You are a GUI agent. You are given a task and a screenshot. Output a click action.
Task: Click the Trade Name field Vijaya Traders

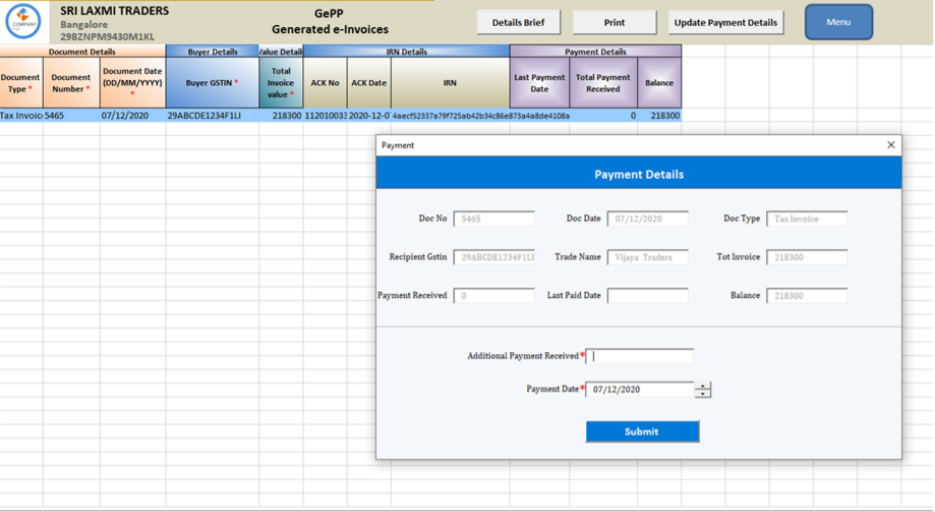pos(648,257)
